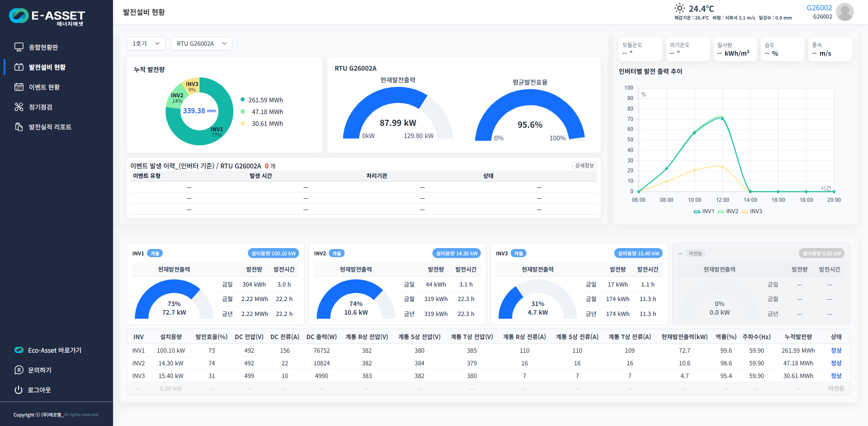The image size is (868, 426).
Task: Click the 이벤트 현황 calendar icon
Action: pyautogui.click(x=19, y=87)
